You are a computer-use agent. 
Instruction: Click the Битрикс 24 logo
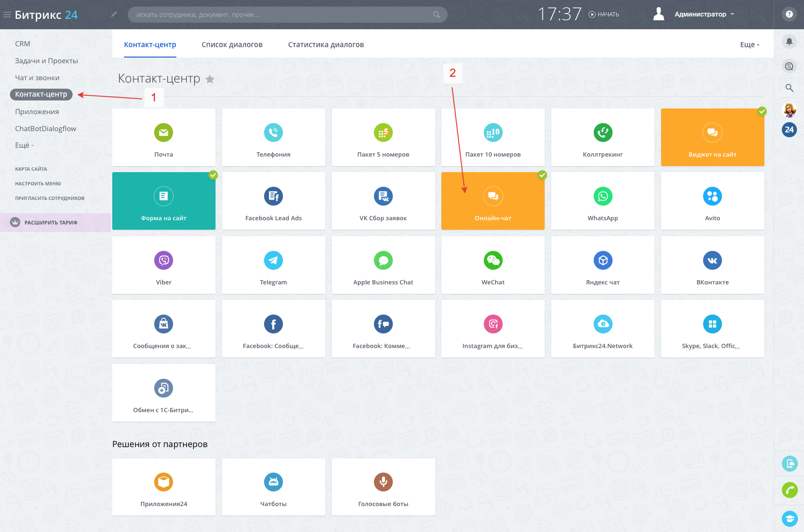(46, 15)
